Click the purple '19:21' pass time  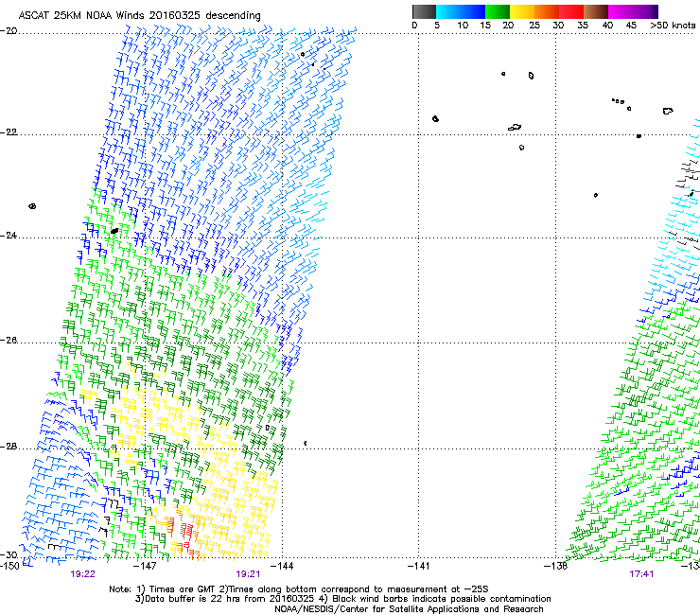point(248,574)
